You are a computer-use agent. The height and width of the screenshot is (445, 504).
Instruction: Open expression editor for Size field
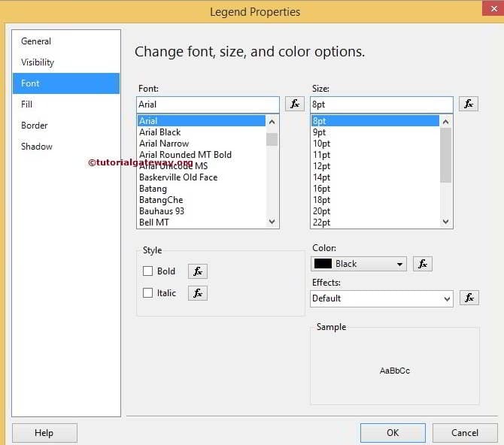click(x=469, y=104)
